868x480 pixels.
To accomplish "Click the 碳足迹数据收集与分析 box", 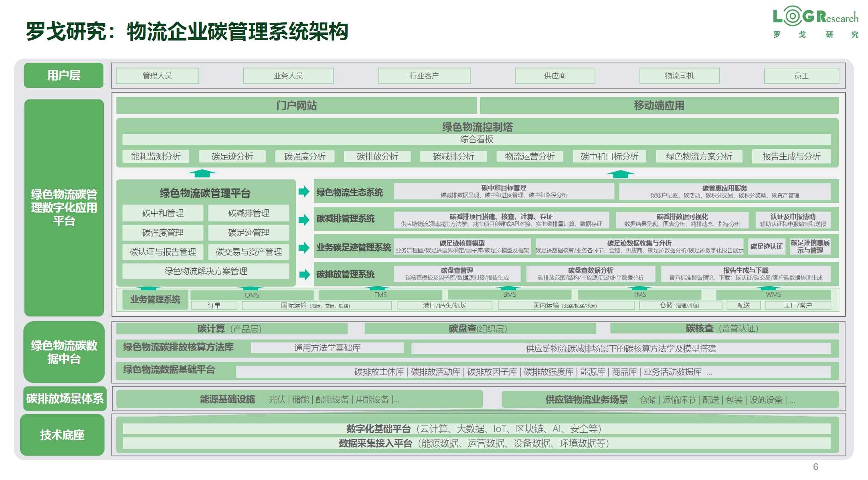I will point(639,247).
